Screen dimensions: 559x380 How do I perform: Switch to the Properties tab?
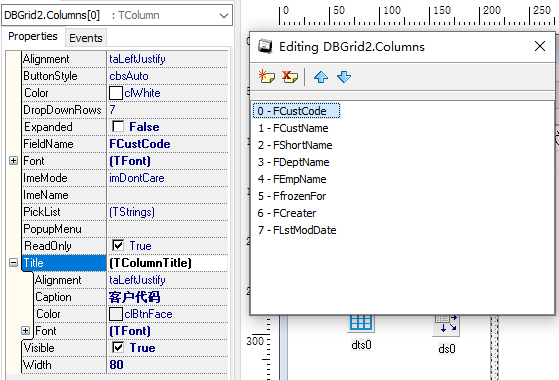pyautogui.click(x=33, y=36)
